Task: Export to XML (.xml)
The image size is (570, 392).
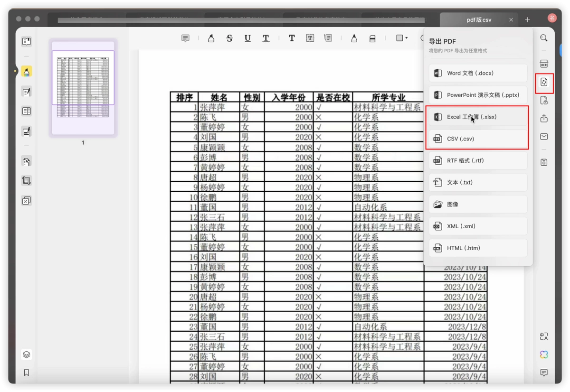Action: point(478,226)
